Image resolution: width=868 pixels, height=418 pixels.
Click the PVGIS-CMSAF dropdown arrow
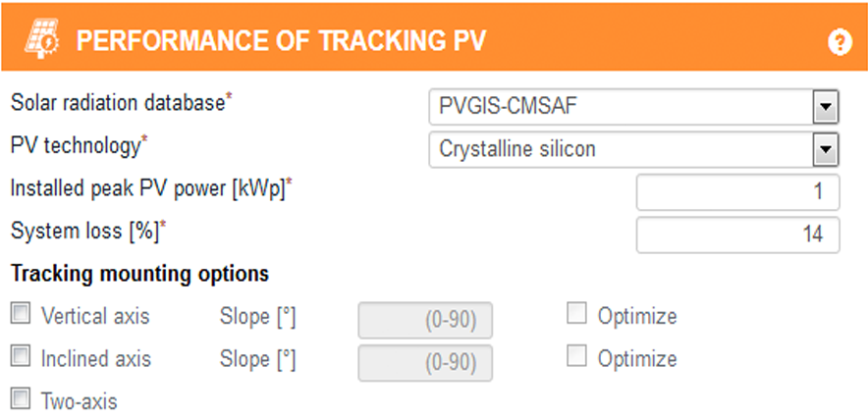(x=826, y=106)
